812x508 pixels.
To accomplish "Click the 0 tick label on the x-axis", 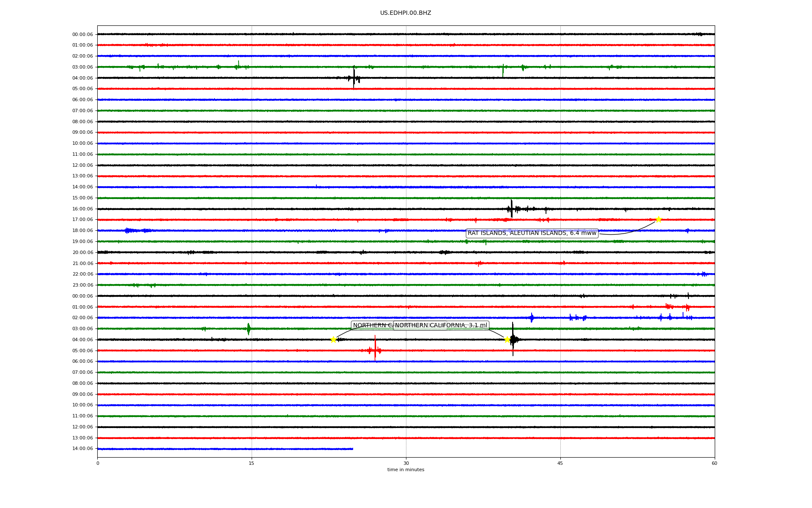I will point(98,463).
